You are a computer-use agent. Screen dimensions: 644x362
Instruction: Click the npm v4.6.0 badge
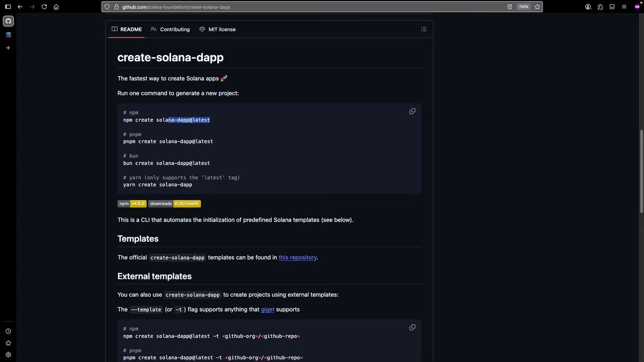point(132,204)
